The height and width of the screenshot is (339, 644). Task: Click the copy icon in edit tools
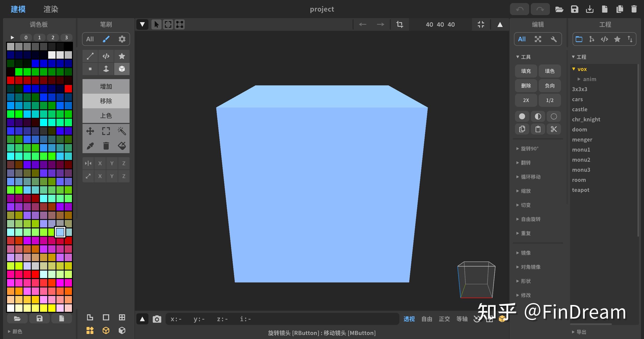click(x=522, y=129)
